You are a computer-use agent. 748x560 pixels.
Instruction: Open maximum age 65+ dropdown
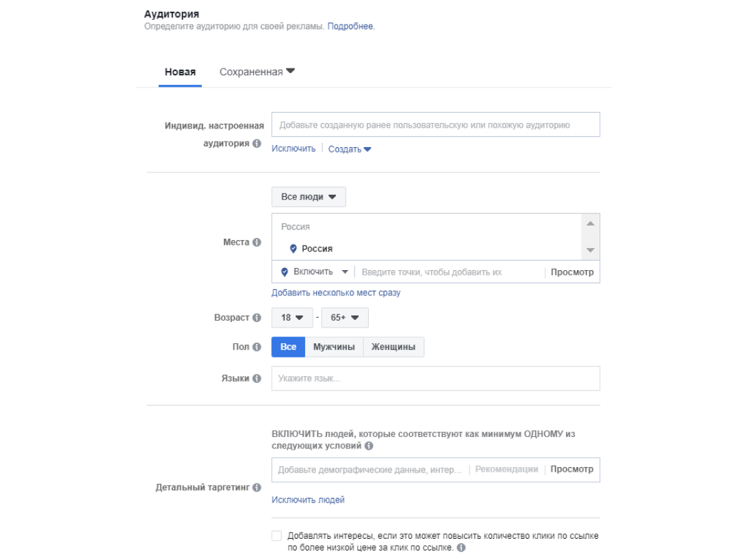point(345,318)
